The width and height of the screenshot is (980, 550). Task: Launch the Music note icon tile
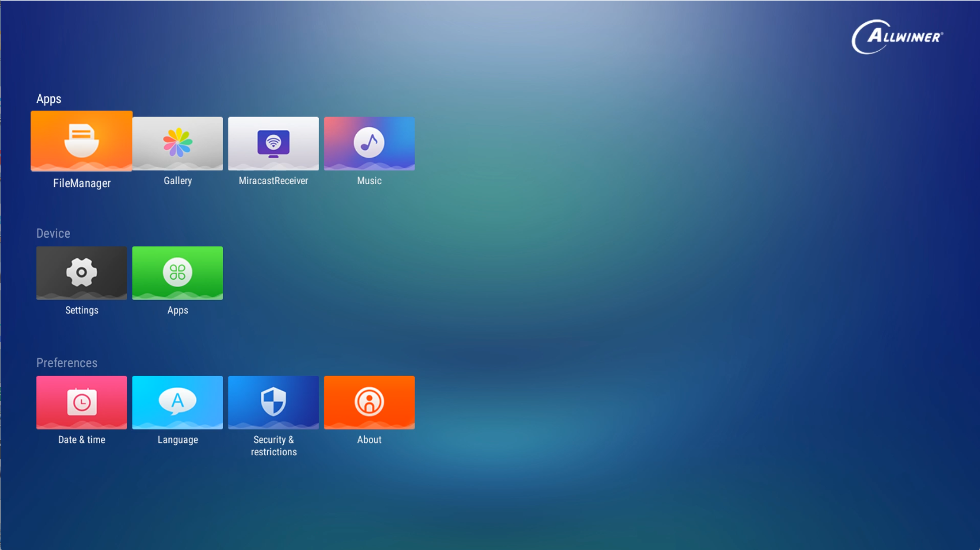369,144
